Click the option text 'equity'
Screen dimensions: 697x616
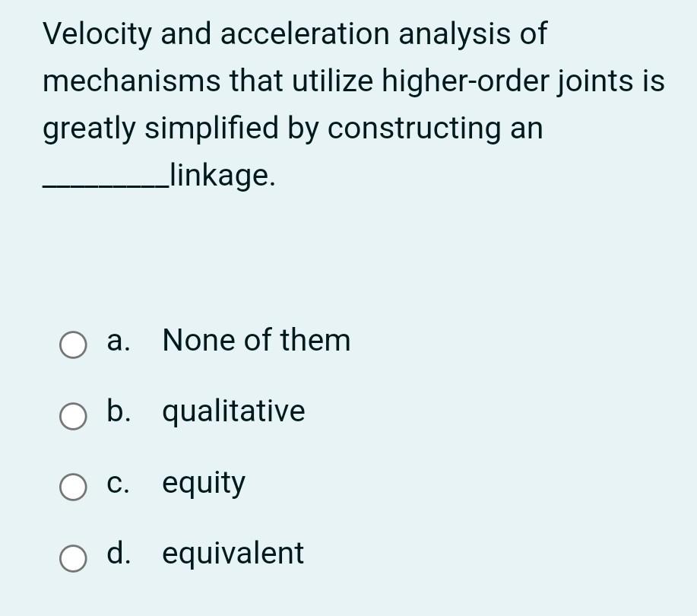(203, 482)
